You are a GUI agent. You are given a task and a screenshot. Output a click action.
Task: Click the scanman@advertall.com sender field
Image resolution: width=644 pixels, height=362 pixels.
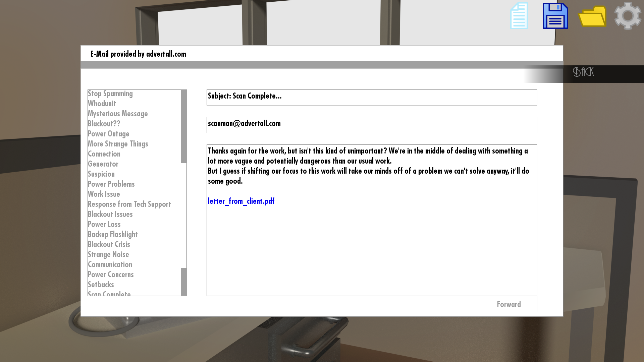[x=372, y=125]
